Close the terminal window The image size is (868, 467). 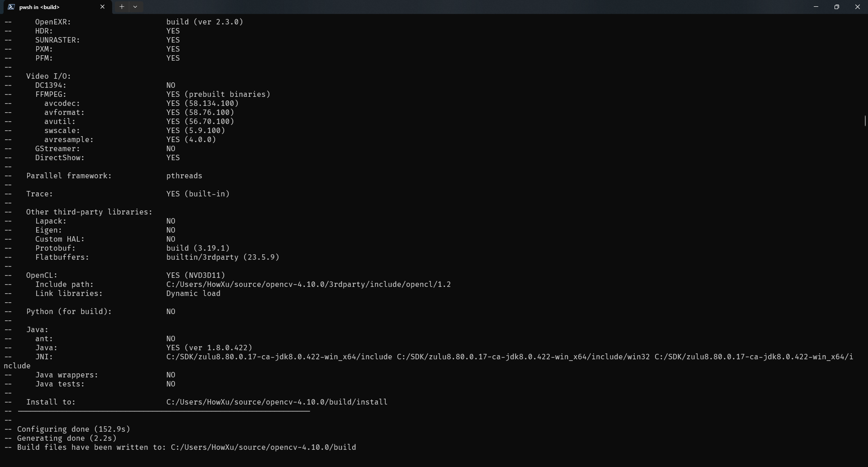(857, 7)
